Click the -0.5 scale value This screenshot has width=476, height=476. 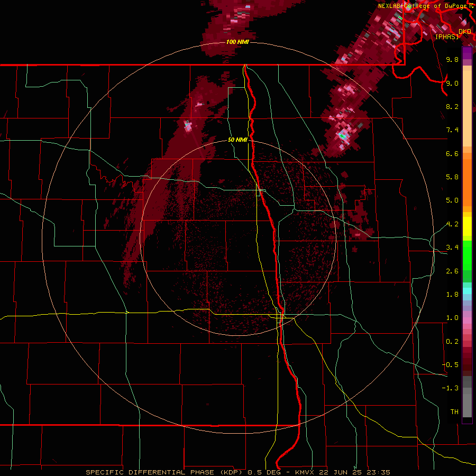450,365
